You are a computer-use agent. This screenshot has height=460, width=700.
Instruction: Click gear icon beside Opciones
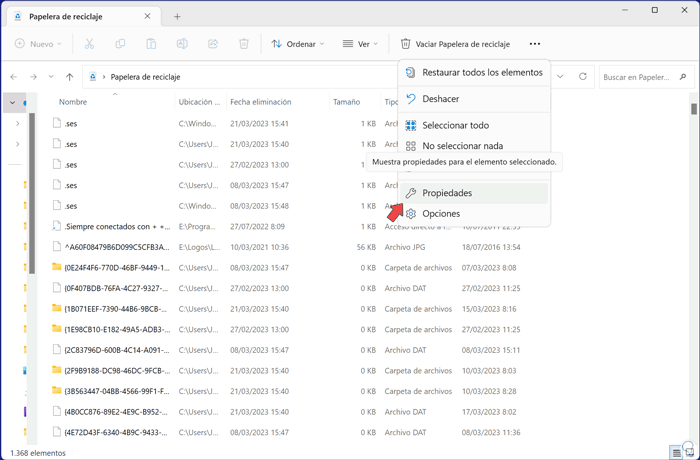[x=411, y=213]
